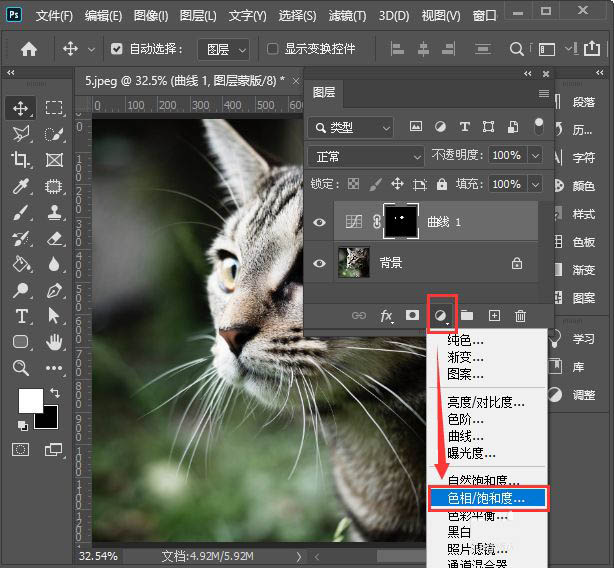Select the Crop tool
614x568 pixels.
tap(21, 160)
